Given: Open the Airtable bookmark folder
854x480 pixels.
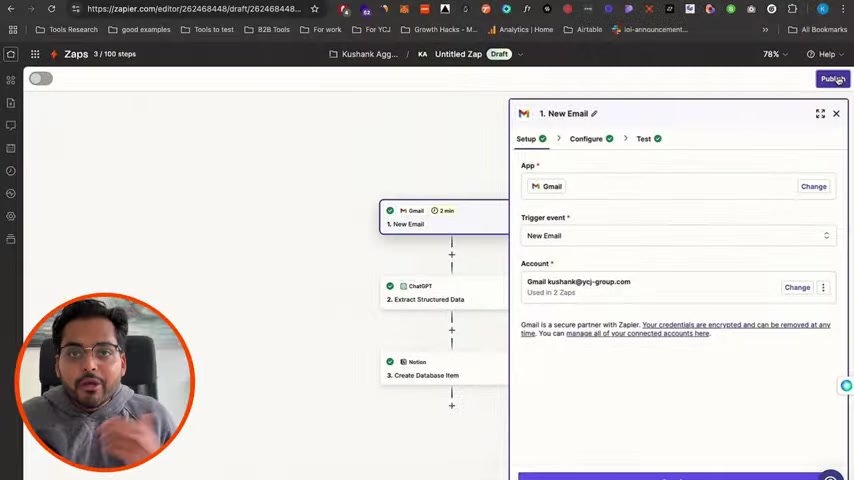Looking at the screenshot, I should [x=583, y=29].
